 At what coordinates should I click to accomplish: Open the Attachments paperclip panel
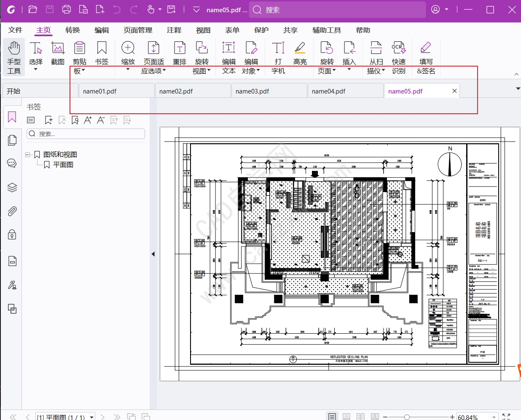12,211
